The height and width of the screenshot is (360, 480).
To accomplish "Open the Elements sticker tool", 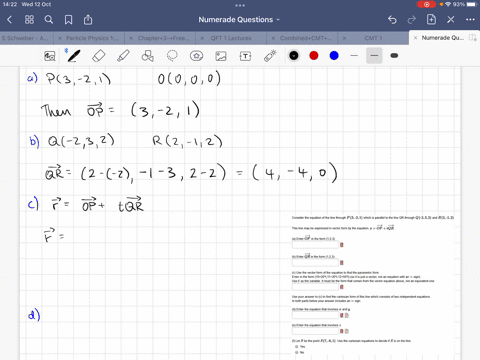I will [x=196, y=56].
